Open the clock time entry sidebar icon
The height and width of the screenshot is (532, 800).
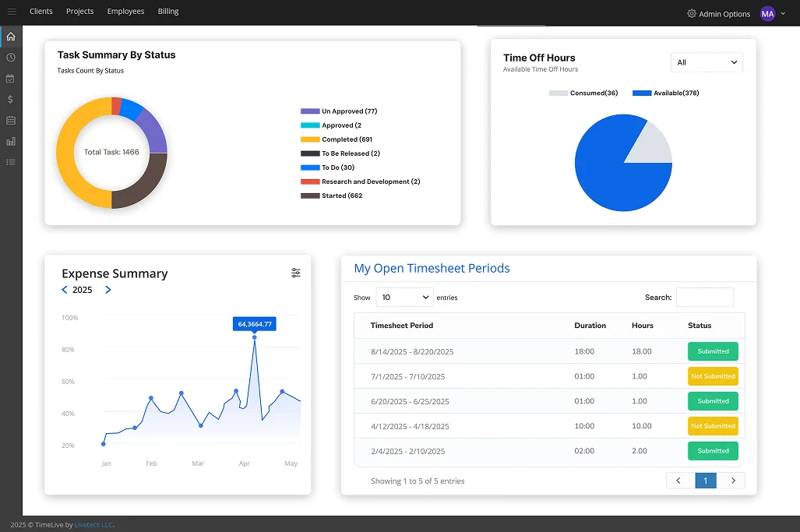click(x=11, y=58)
